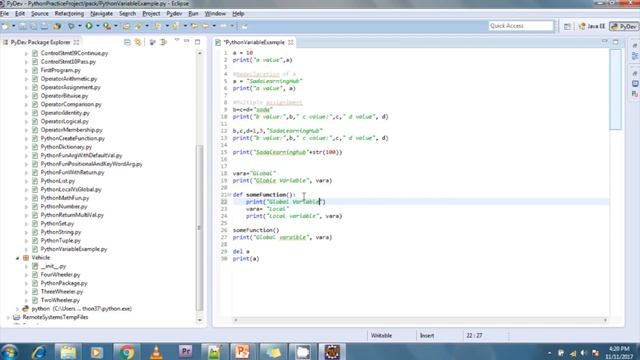Click the 22 : 27 cursor position

coord(474,336)
